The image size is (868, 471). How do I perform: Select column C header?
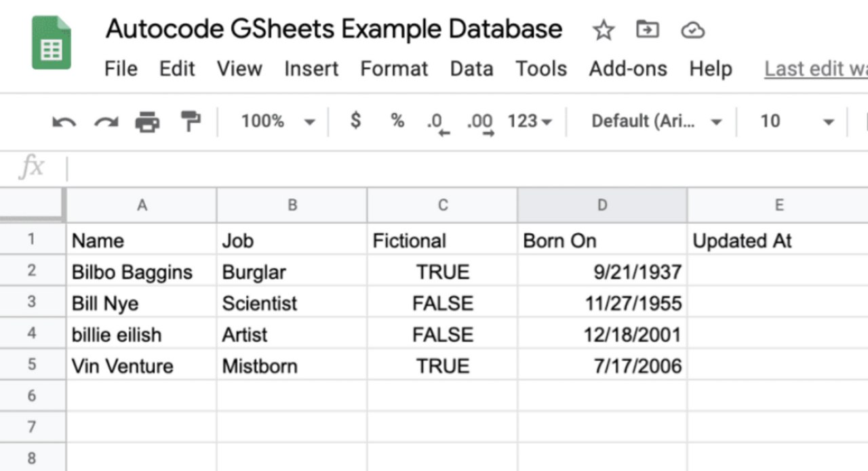(442, 205)
